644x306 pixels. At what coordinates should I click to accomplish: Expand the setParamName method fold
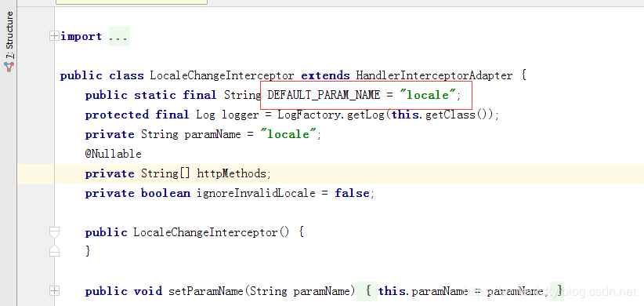(54, 291)
